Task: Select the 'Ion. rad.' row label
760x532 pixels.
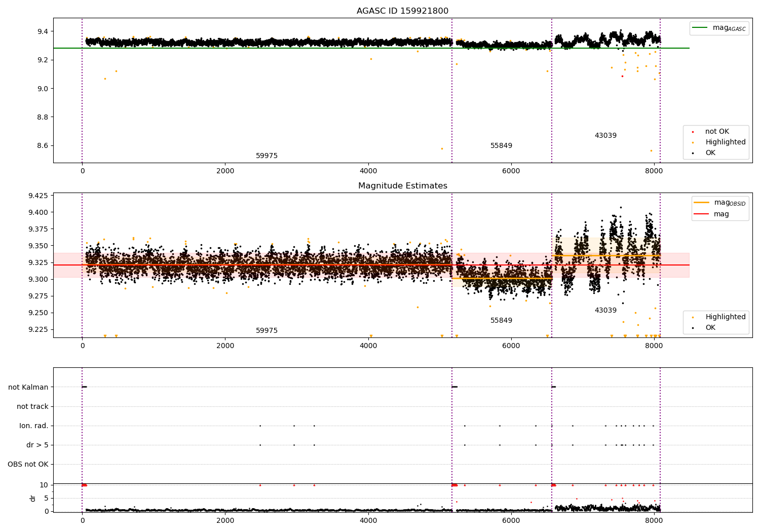Action: (34, 426)
